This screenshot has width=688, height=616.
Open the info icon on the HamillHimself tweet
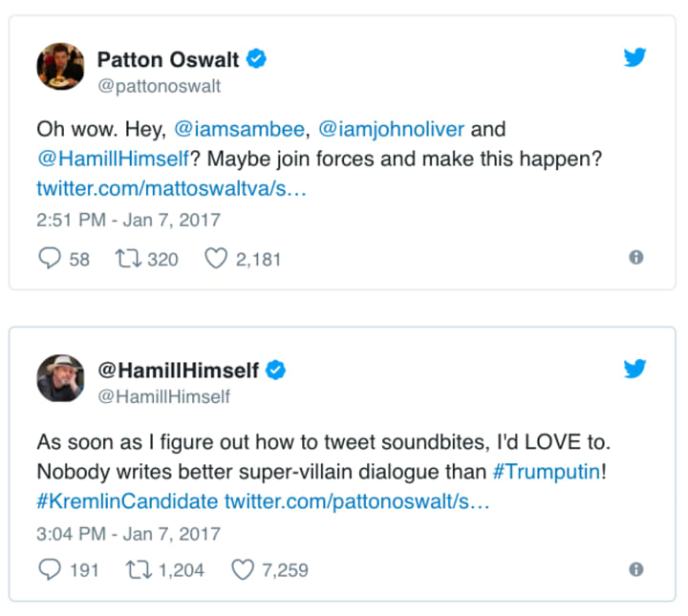636,569
